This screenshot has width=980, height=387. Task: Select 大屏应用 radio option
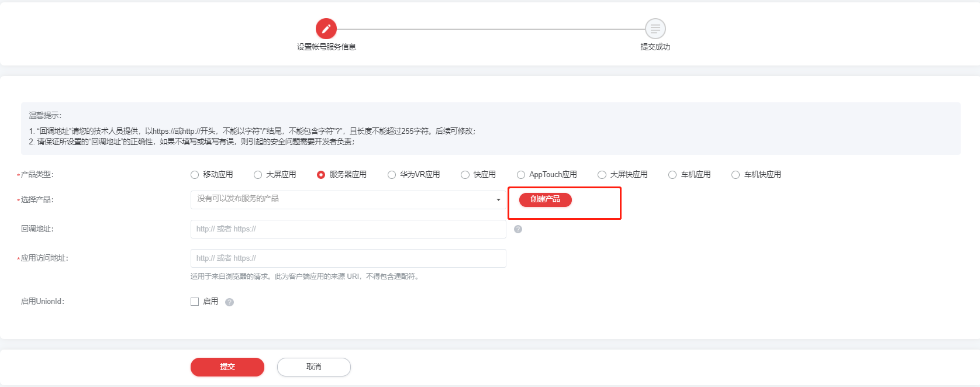[258, 175]
